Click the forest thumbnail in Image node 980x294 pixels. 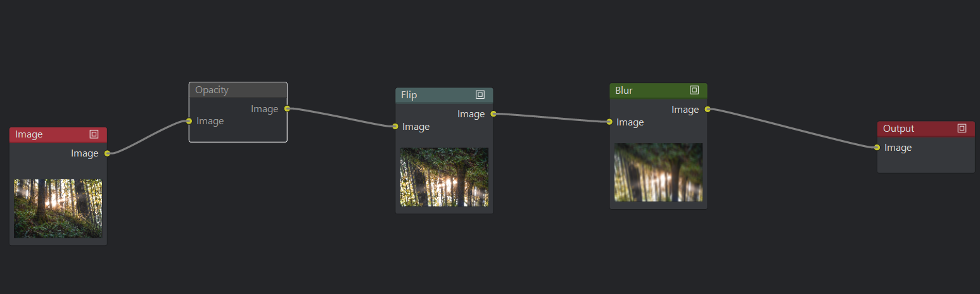[x=58, y=208]
